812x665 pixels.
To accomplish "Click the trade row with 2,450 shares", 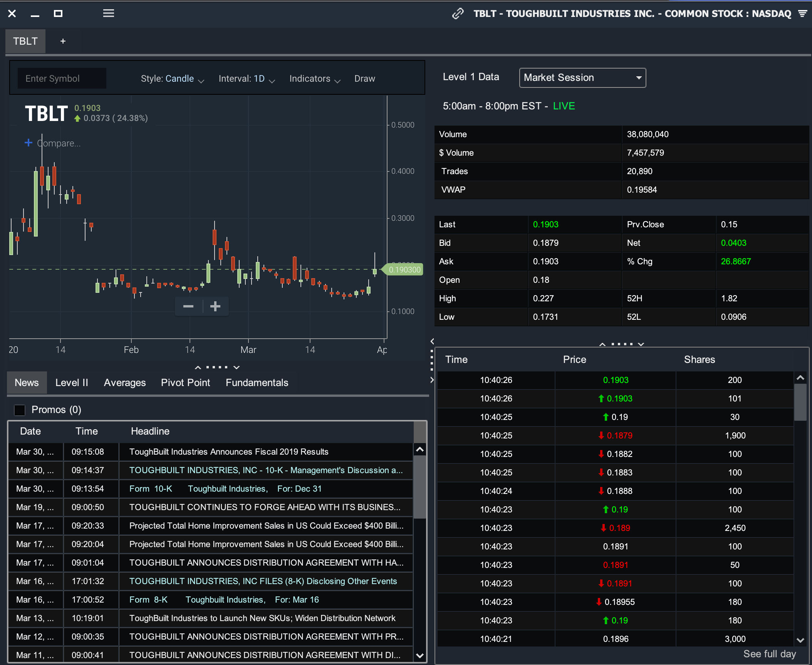I will [615, 528].
